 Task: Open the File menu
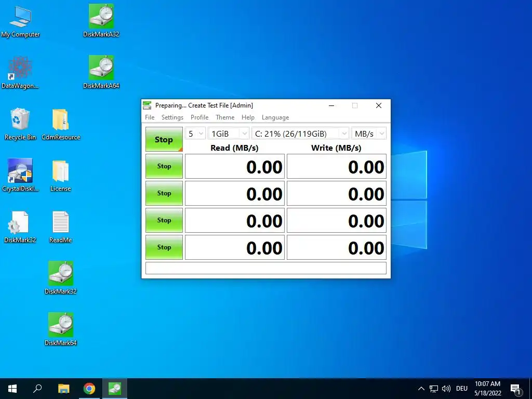point(150,117)
